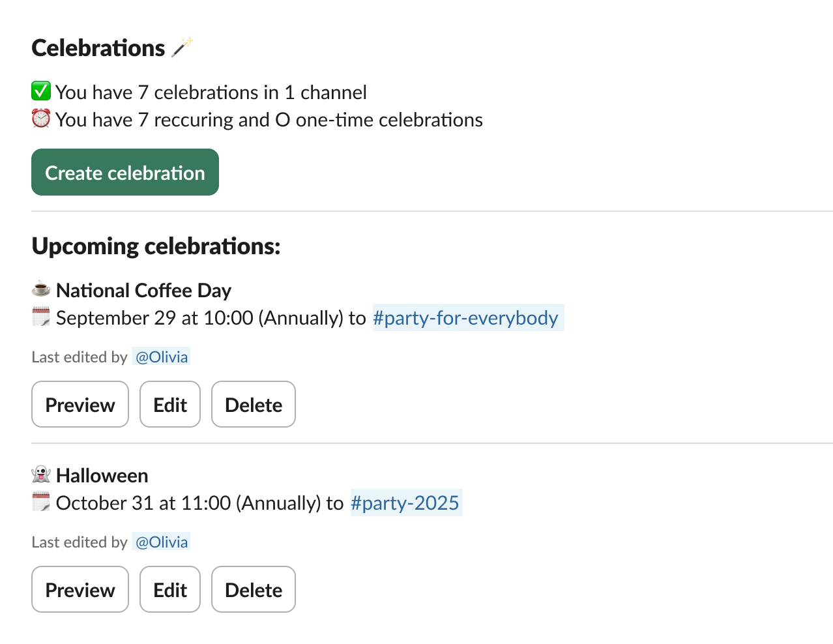
Task: Click the coffee cup icon beside National Coffee Day
Action: point(42,289)
